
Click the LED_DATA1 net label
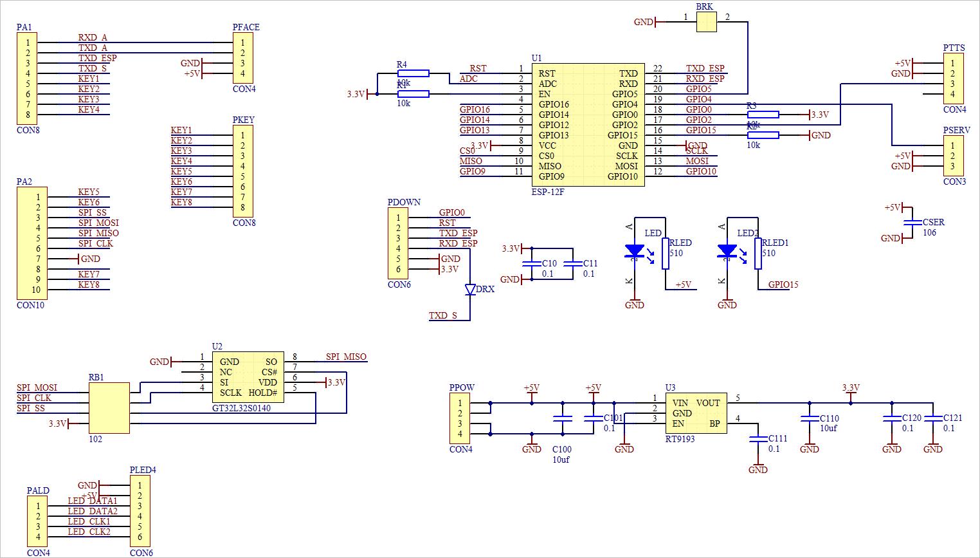click(x=93, y=501)
